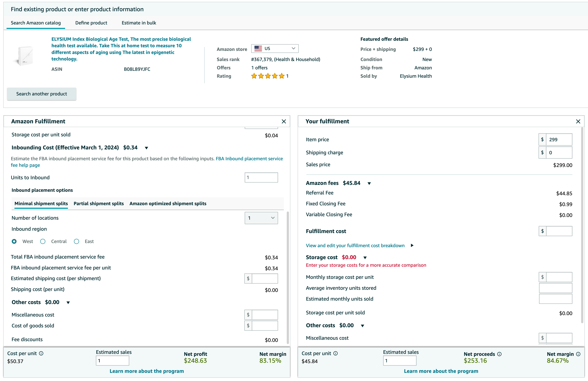Screen dimensions: 588x381
Task: Open FBA Inbound placement service fee help page
Action: (x=249, y=159)
